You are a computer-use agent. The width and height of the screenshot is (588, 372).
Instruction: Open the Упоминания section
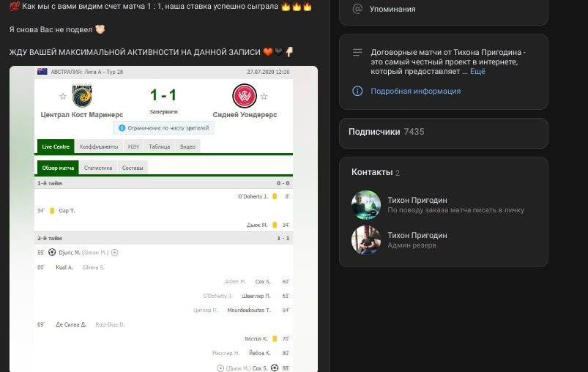(392, 10)
